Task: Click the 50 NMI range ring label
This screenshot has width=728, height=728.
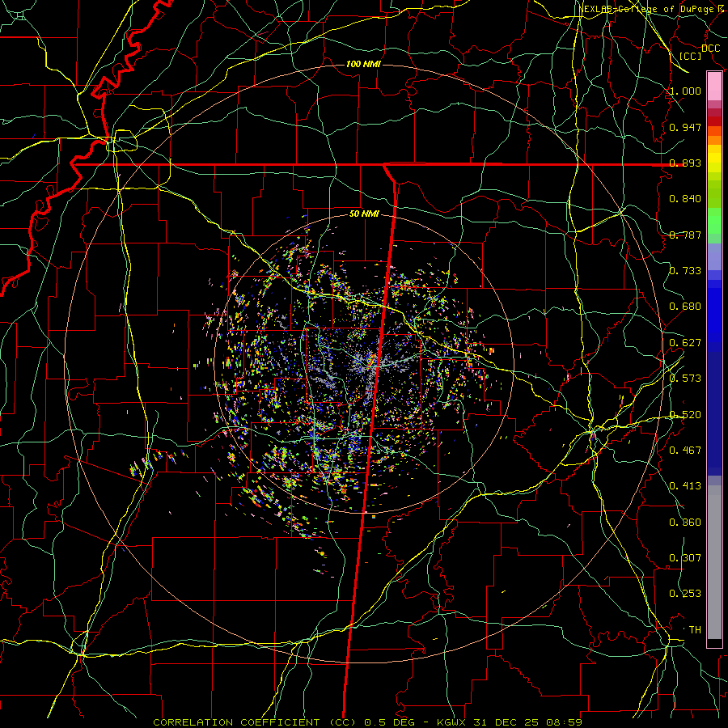Action: coord(364,214)
